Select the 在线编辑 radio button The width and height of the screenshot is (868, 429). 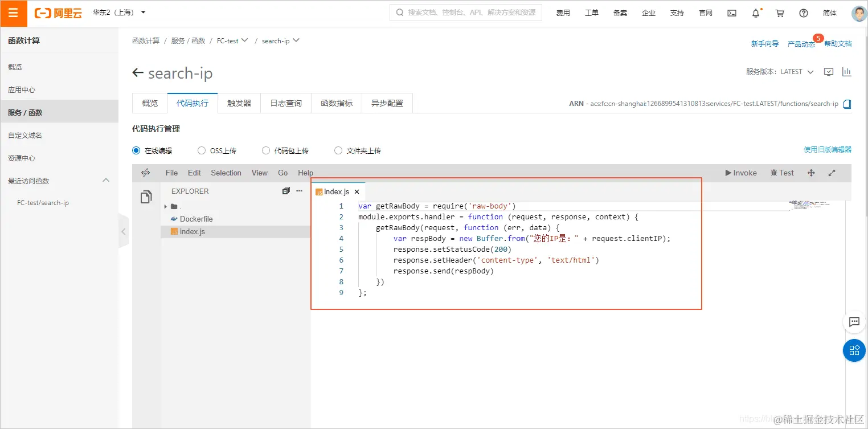[x=136, y=150]
